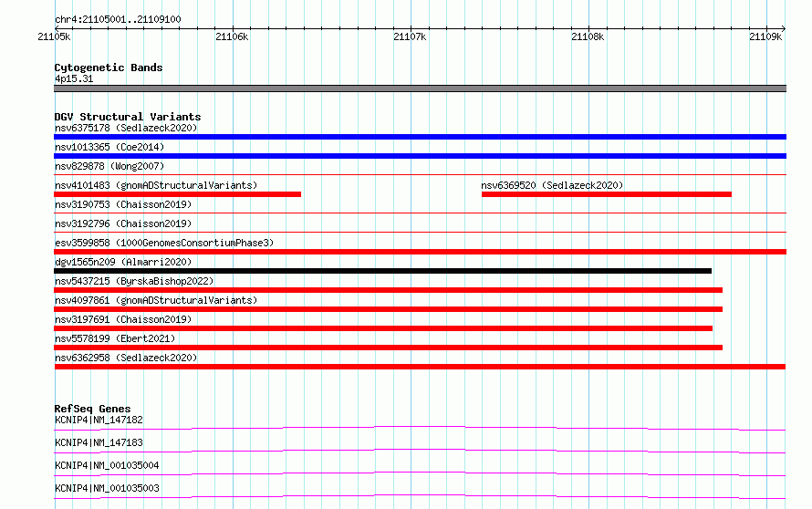The width and height of the screenshot is (812, 509).
Task: Click the 21109k ruler tick label
Action: click(765, 36)
